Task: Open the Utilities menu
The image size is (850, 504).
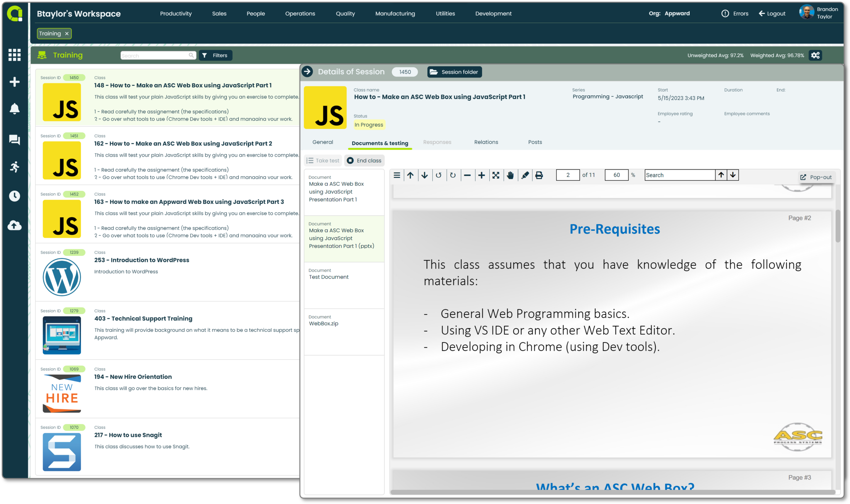Action: [445, 14]
